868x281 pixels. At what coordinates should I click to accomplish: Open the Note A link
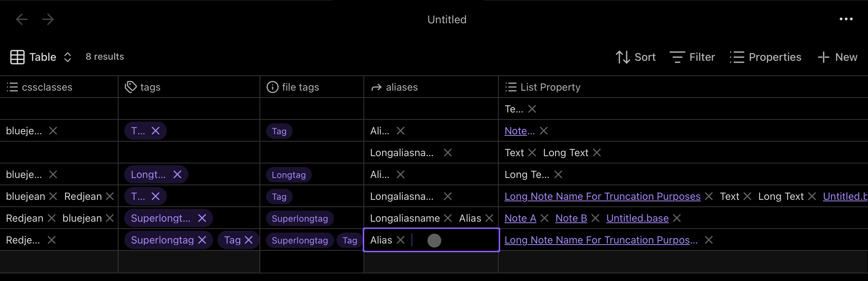point(520,218)
